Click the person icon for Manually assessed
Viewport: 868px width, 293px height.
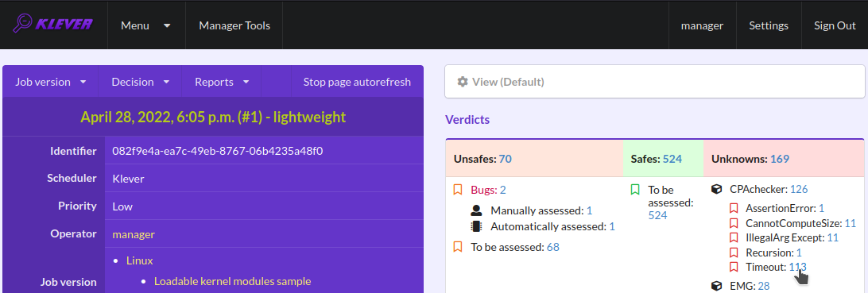(476, 210)
